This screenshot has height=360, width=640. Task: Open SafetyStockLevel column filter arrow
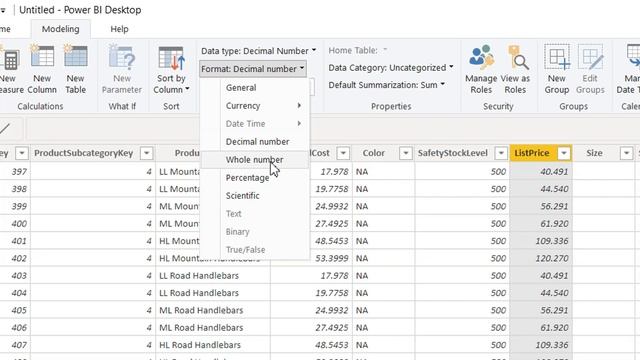click(501, 153)
